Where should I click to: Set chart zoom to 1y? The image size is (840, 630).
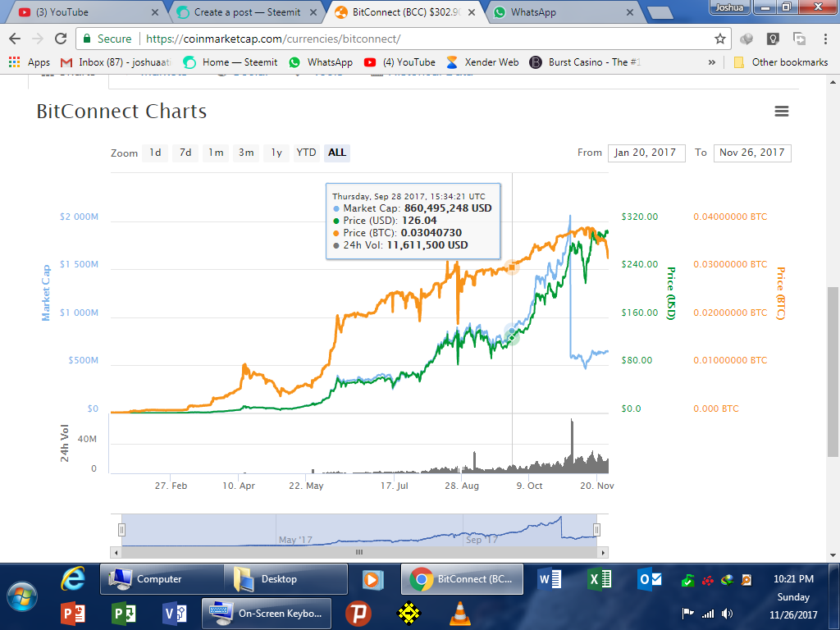tap(276, 153)
